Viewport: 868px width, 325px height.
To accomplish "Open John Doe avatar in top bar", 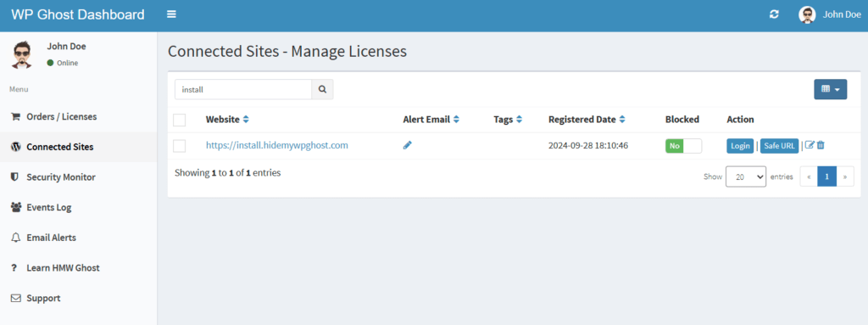I will 807,14.
